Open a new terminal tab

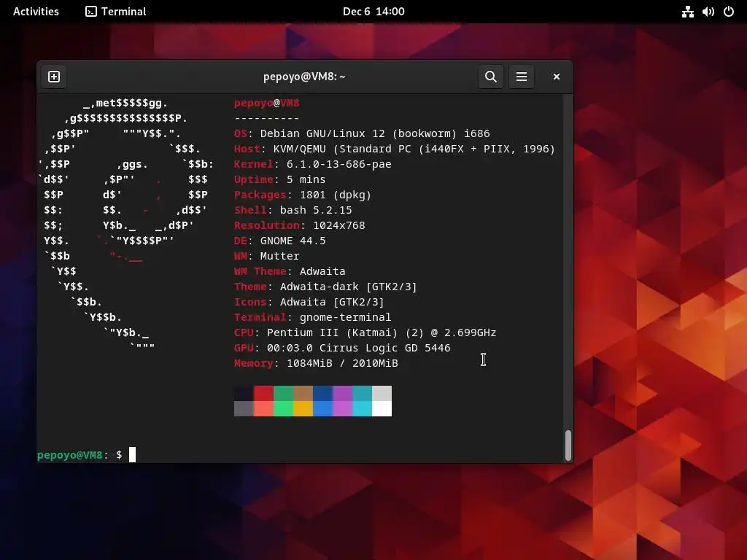click(54, 77)
